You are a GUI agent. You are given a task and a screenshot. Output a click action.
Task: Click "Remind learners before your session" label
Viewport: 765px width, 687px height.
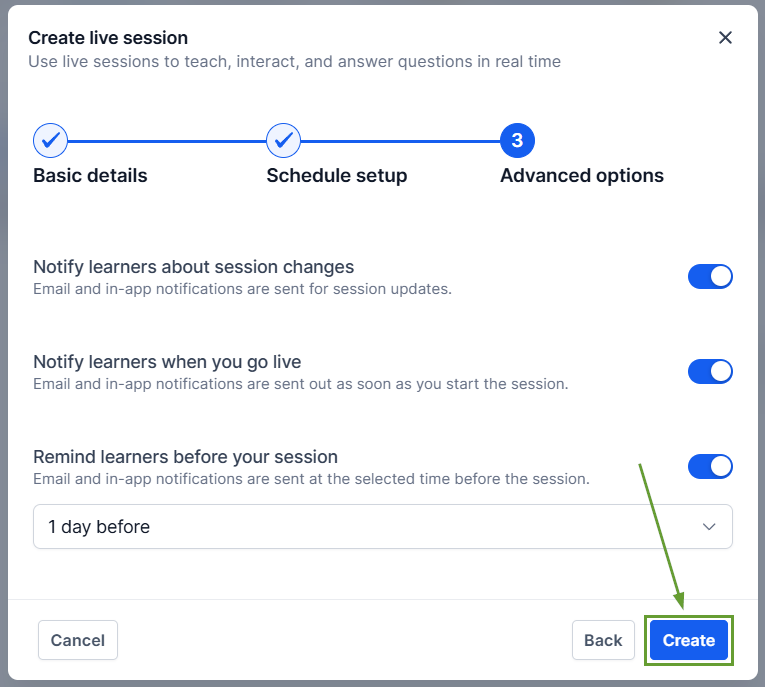(x=185, y=457)
